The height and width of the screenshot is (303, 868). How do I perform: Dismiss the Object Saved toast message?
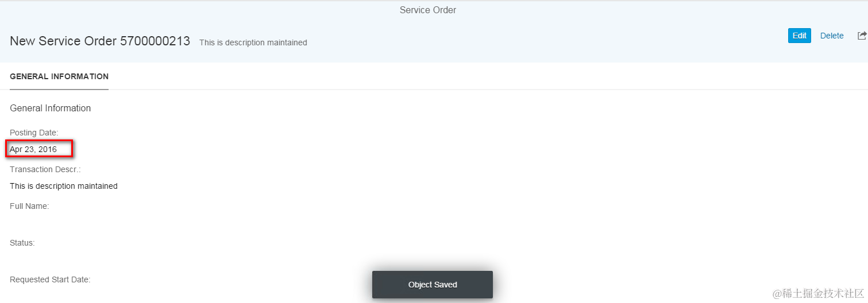433,285
